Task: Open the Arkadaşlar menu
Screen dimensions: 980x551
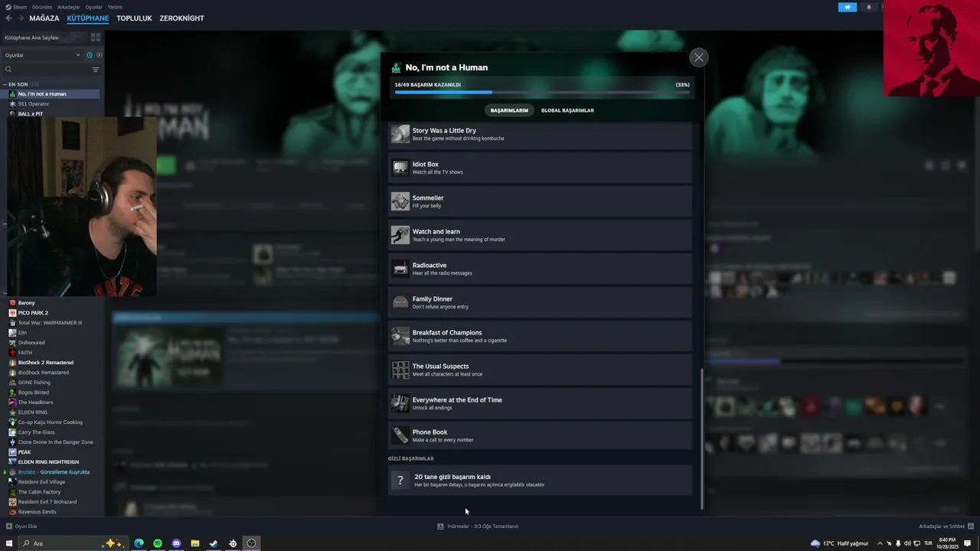Action: pyautogui.click(x=68, y=7)
